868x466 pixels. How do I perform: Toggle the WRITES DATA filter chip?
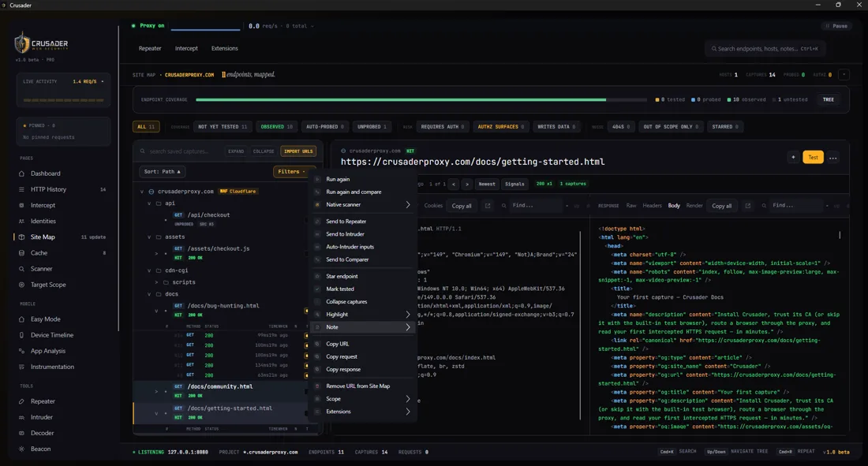click(x=556, y=127)
